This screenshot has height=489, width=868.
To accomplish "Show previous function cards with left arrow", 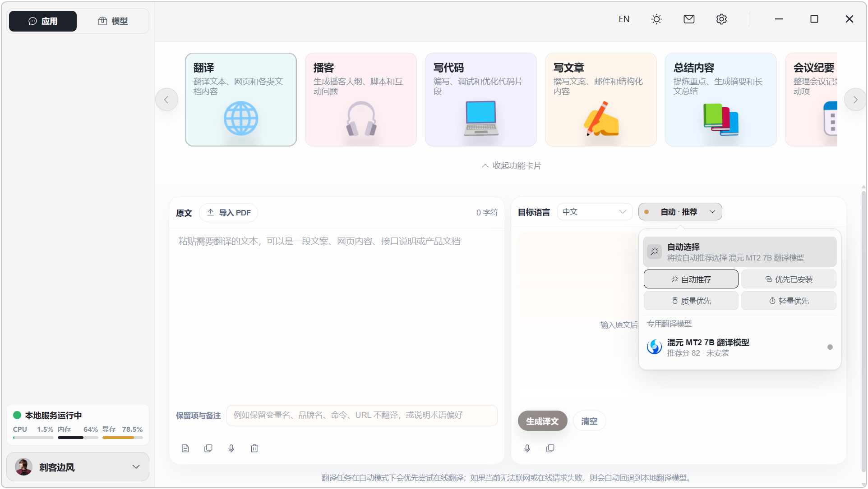I will point(166,100).
